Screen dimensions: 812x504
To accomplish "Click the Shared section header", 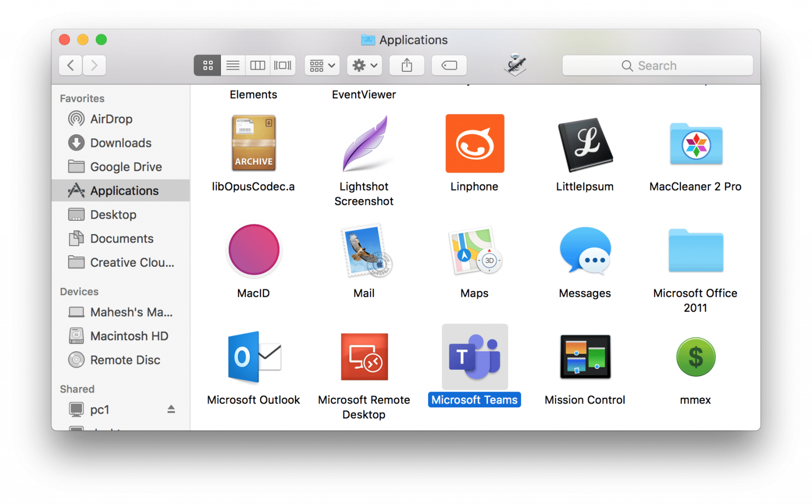I will (x=77, y=389).
